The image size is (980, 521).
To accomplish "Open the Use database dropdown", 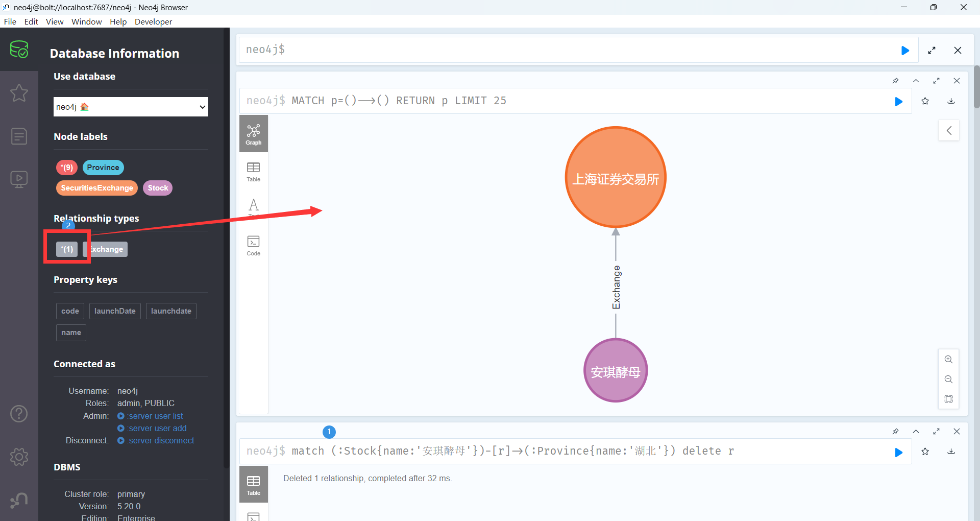I will click(131, 107).
